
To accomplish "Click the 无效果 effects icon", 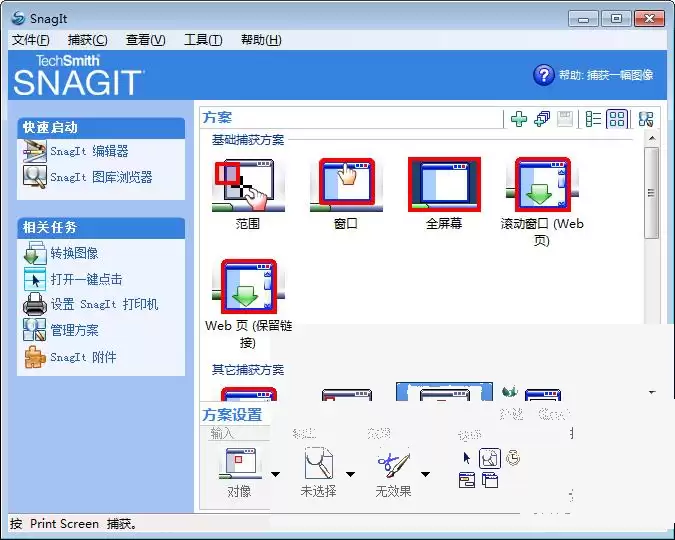I will click(x=393, y=464).
